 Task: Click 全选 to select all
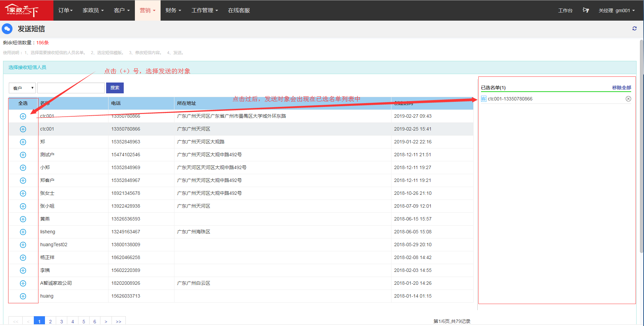(23, 103)
